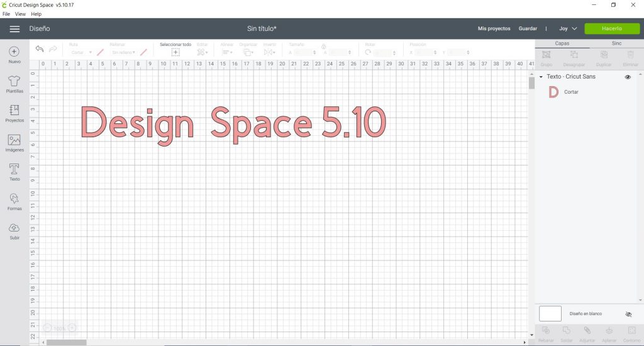Click the Diseño en blanco canvas swatch
This screenshot has width=644, height=346.
click(x=550, y=313)
